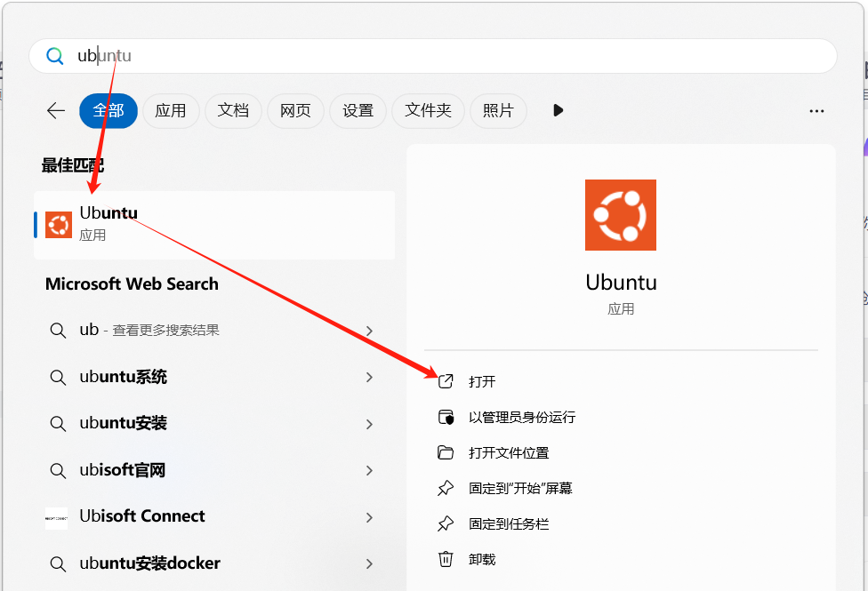868x591 pixels.
Task: Expand chevron next to ubisoft官网
Action: pyautogui.click(x=369, y=471)
